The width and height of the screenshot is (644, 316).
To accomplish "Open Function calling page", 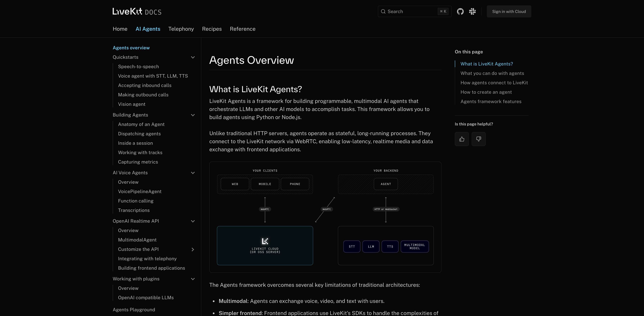I will [136, 201].
